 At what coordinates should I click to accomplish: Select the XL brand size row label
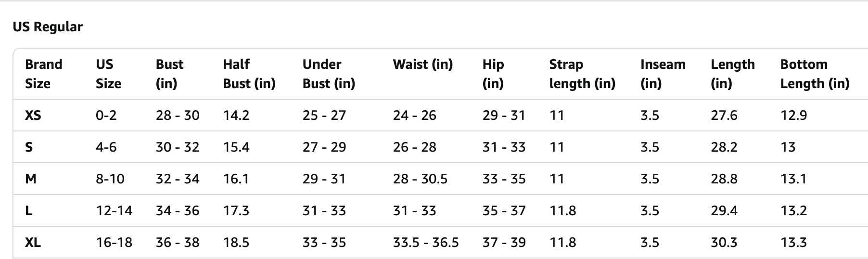pos(33,243)
